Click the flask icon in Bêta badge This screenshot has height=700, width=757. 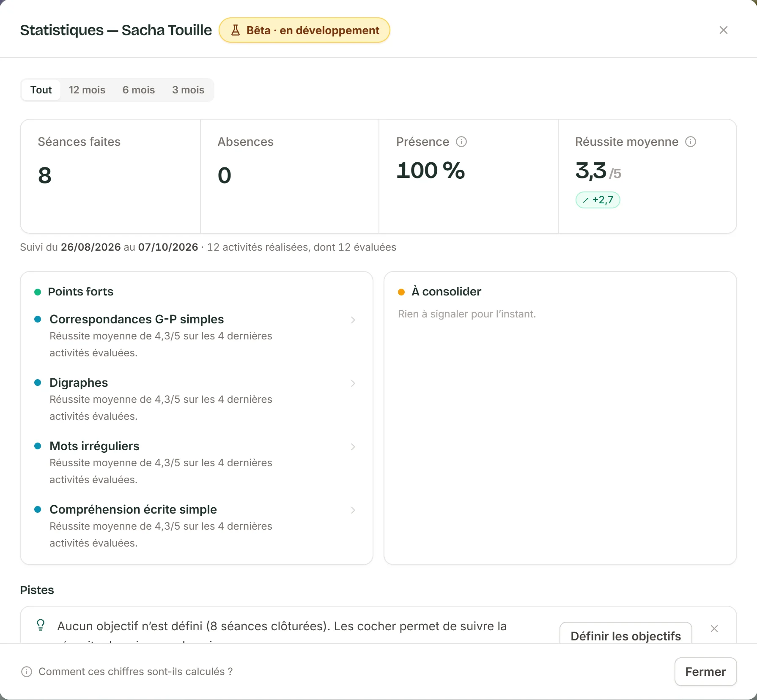(x=236, y=30)
